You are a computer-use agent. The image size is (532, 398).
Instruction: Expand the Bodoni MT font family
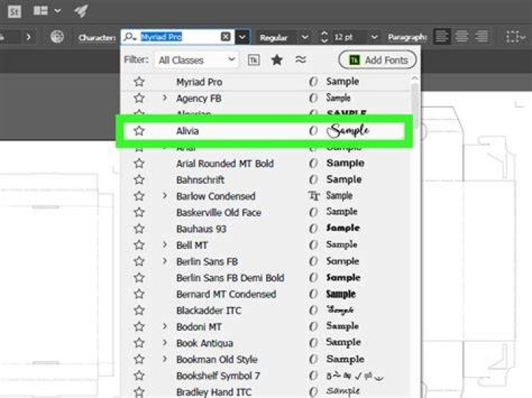[165, 326]
